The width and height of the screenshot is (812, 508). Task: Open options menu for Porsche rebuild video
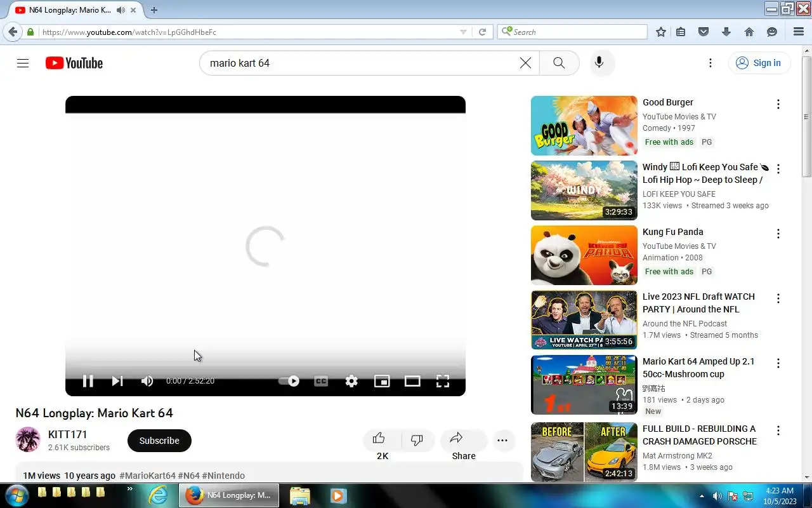click(x=778, y=431)
